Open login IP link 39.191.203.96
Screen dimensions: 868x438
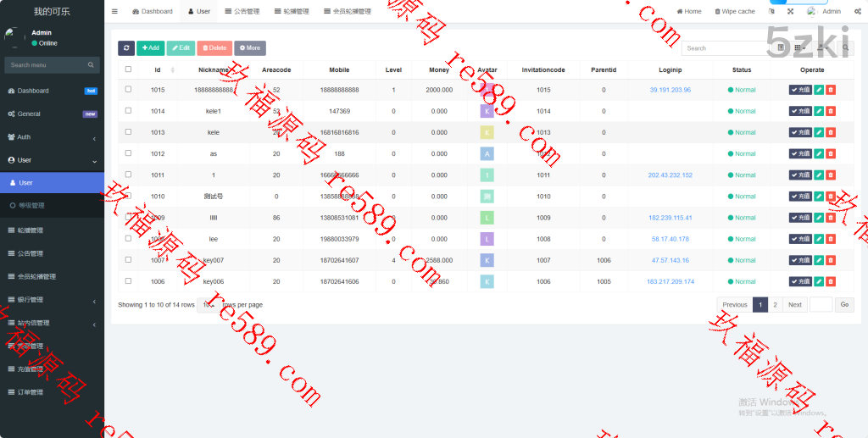tap(670, 90)
